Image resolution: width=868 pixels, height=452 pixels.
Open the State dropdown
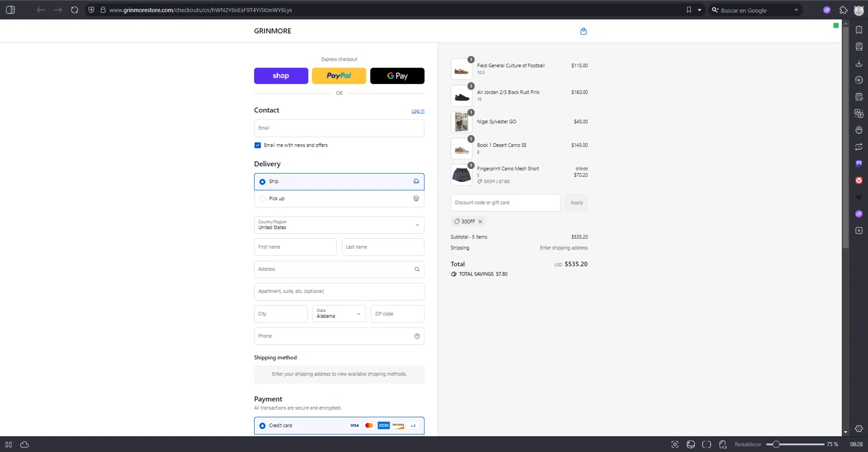339,314
